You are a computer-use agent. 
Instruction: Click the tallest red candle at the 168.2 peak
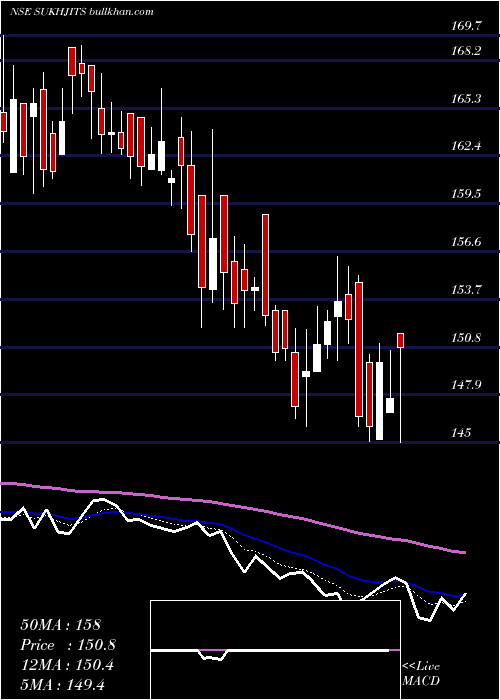pyautogui.click(x=72, y=62)
